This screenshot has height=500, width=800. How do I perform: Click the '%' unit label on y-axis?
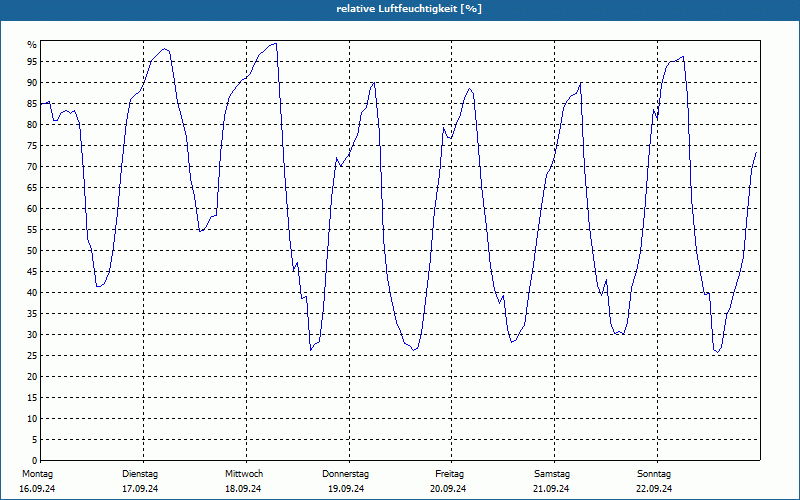pos(32,45)
